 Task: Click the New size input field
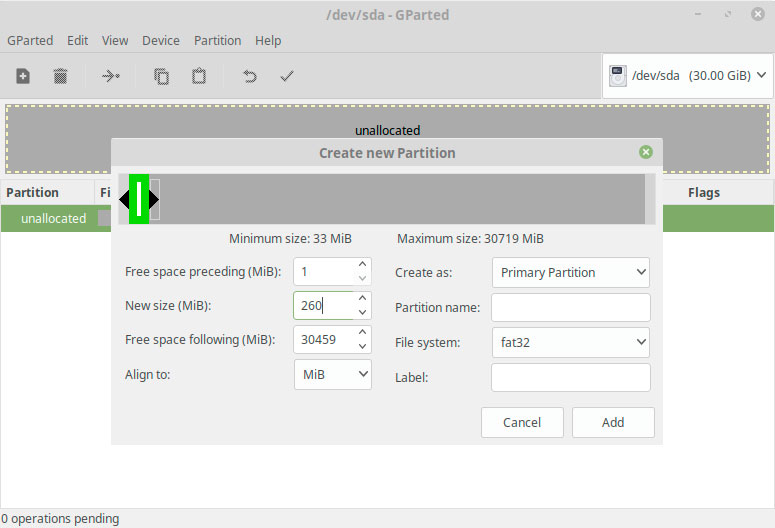324,306
